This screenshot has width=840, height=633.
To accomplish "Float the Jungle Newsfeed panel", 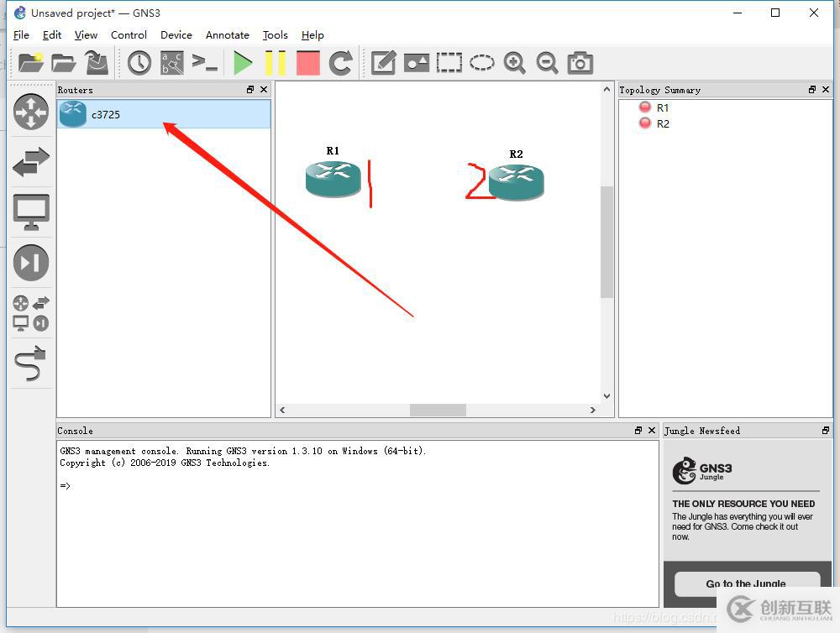I will point(826,430).
